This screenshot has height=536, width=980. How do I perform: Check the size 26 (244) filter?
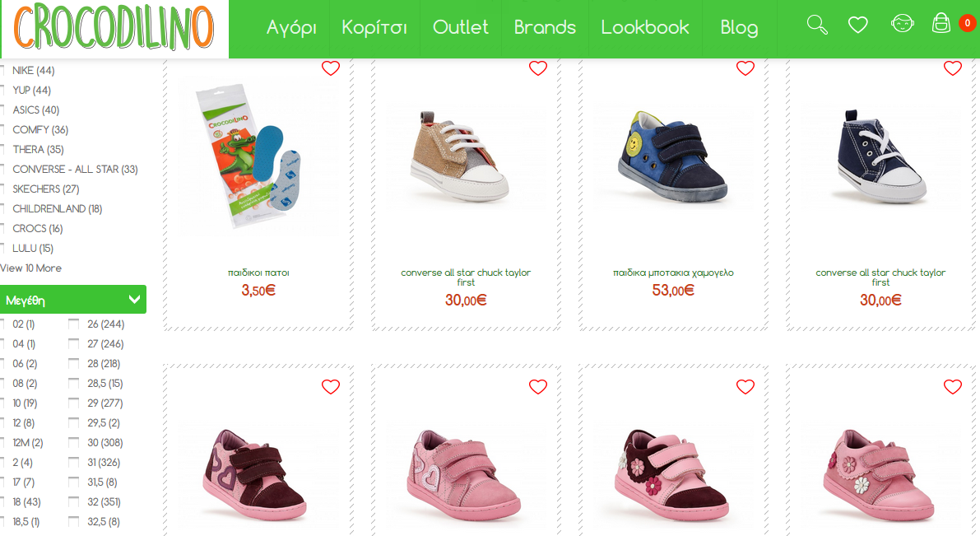click(74, 324)
